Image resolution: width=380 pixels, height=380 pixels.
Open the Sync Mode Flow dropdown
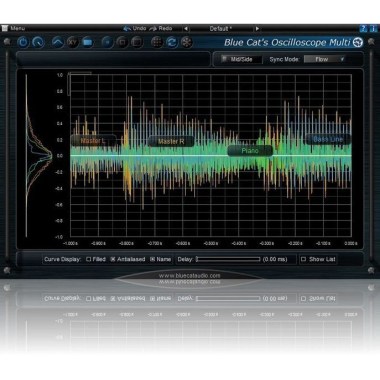324,59
